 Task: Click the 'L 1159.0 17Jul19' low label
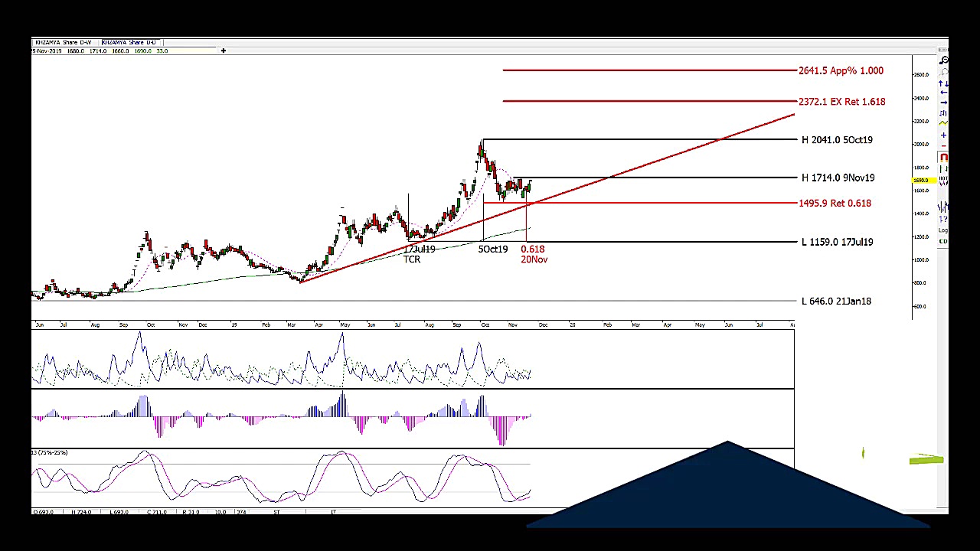click(837, 243)
